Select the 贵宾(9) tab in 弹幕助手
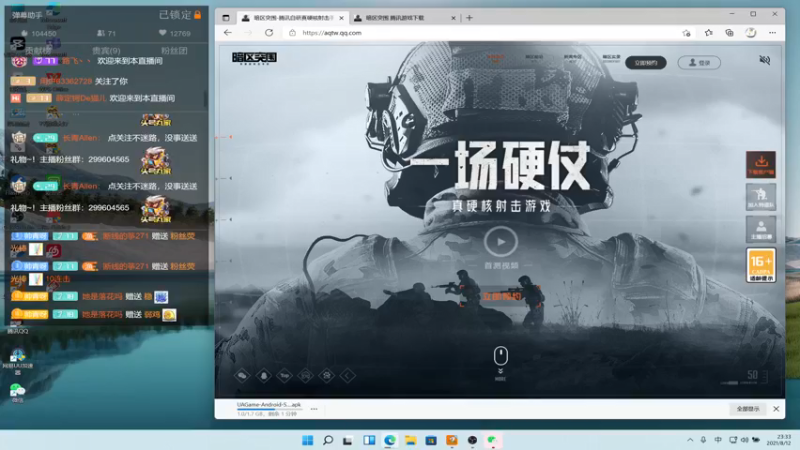Screen dimensions: 800x450 pyautogui.click(x=106, y=51)
